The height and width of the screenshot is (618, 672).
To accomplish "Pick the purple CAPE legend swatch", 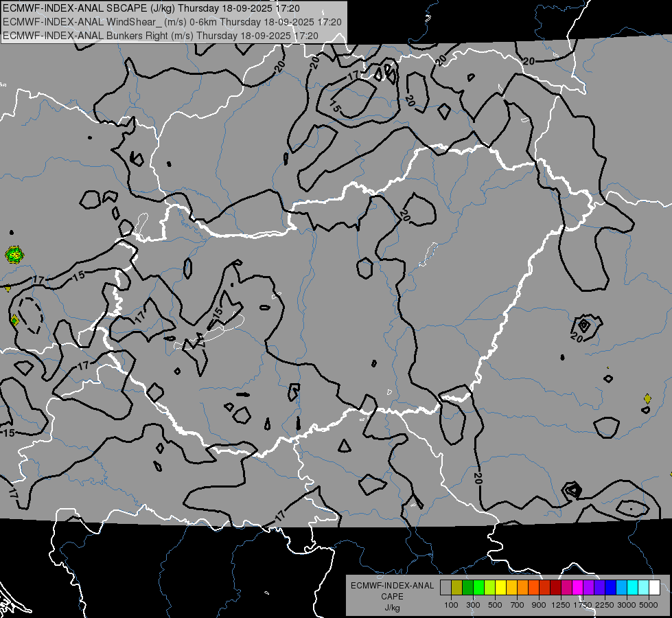I will [589, 588].
